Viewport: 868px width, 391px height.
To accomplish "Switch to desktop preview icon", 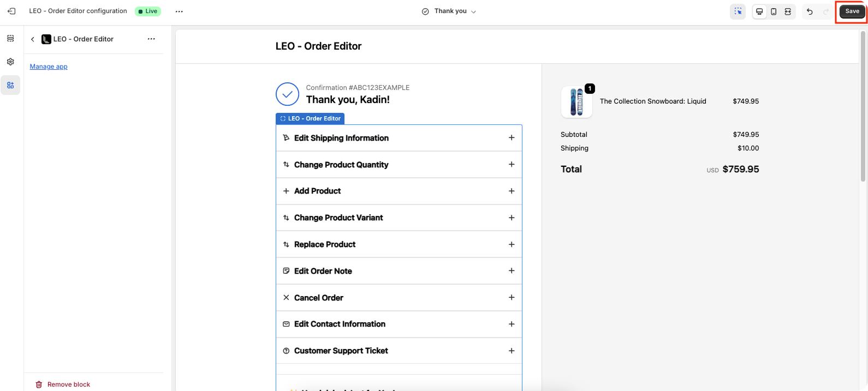I will (759, 11).
